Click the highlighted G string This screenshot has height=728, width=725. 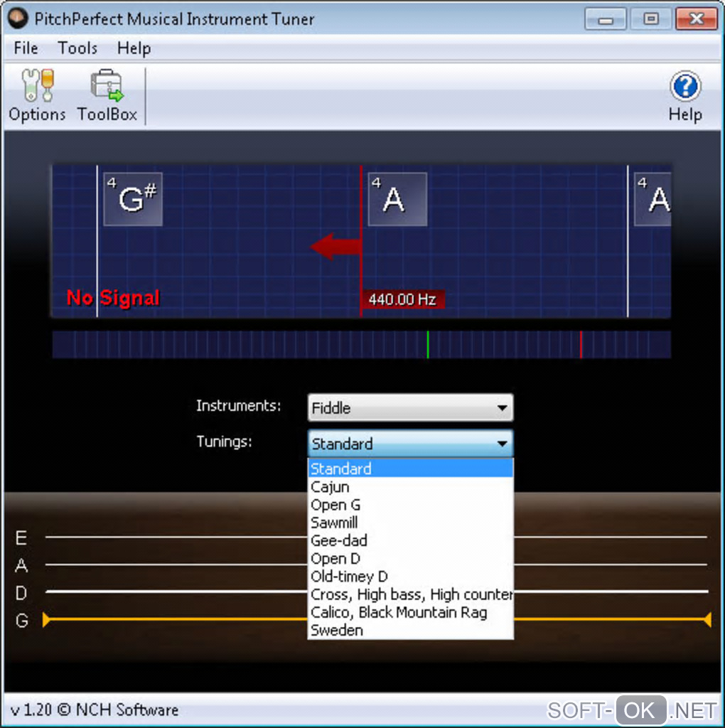click(175, 619)
